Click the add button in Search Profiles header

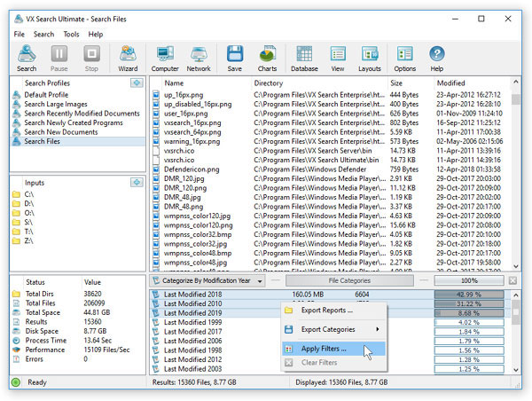(x=137, y=83)
